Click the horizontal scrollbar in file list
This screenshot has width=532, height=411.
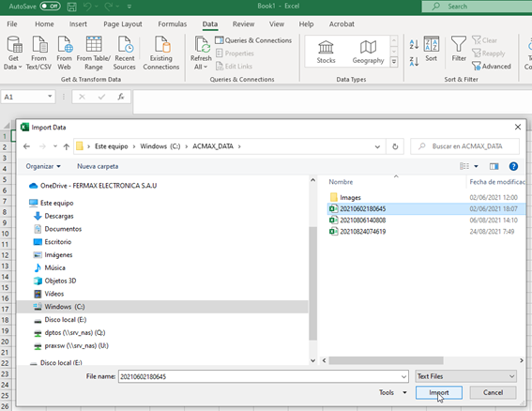coord(387,360)
